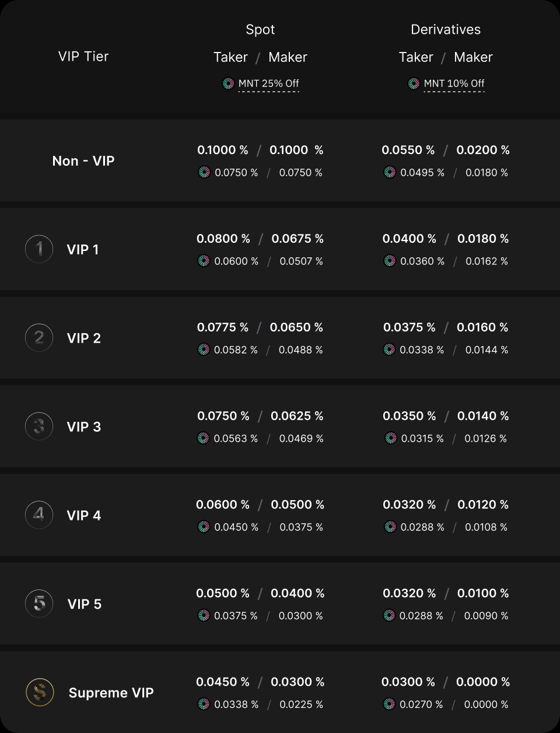Image resolution: width=560 pixels, height=733 pixels.
Task: Click the MNT token icon under Spot header
Action: (x=228, y=83)
